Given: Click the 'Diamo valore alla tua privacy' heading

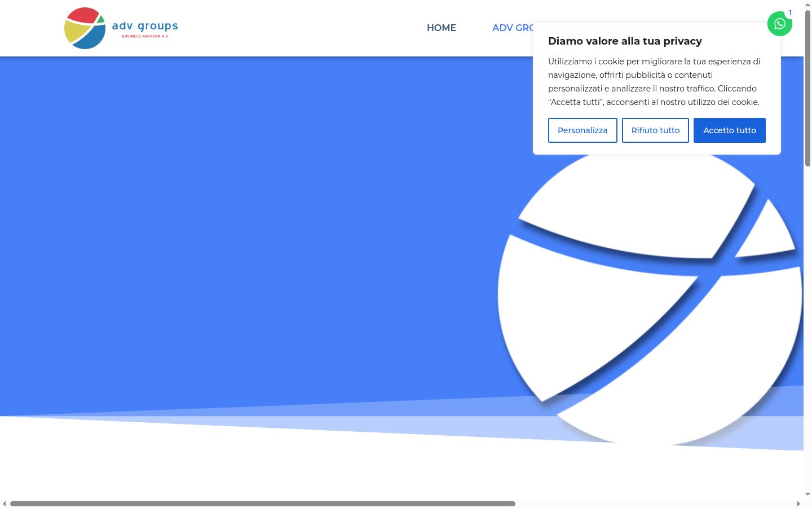Looking at the screenshot, I should coord(625,41).
